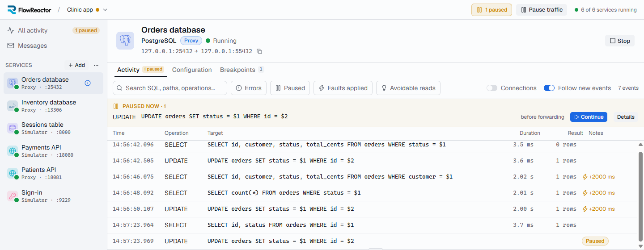Click the pause icon in PAUSED NOW banner
Screen dimensions: 644x250
pos(116,106)
